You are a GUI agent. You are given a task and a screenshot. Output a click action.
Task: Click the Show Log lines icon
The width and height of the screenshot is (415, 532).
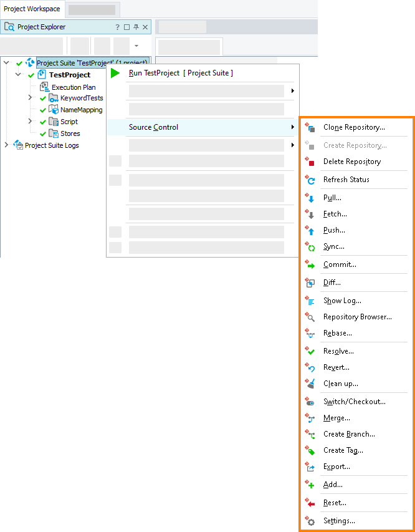310,301
